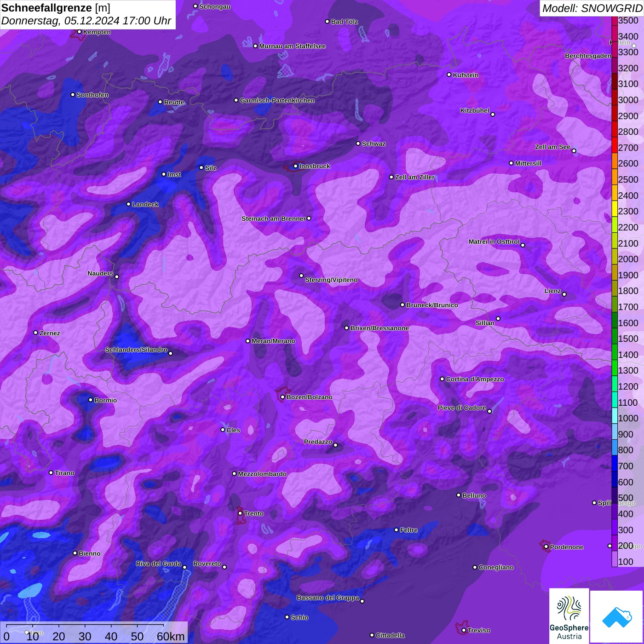Click the Bormio location dot
The width and height of the screenshot is (644, 644).
click(91, 400)
